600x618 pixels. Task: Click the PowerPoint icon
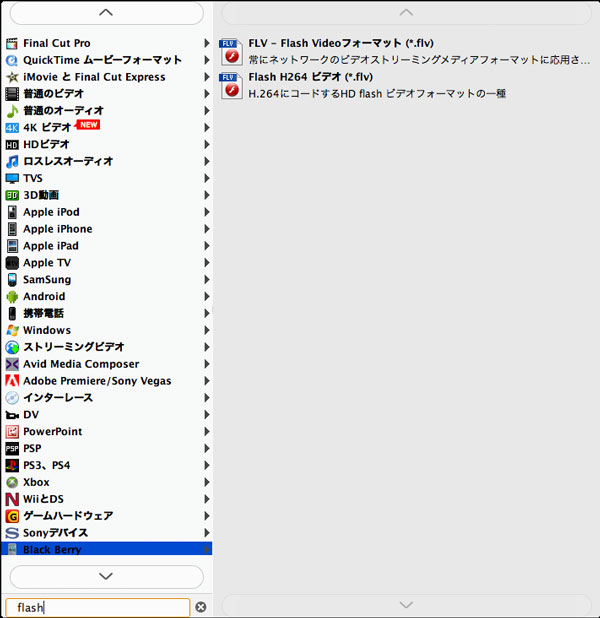(x=12, y=432)
